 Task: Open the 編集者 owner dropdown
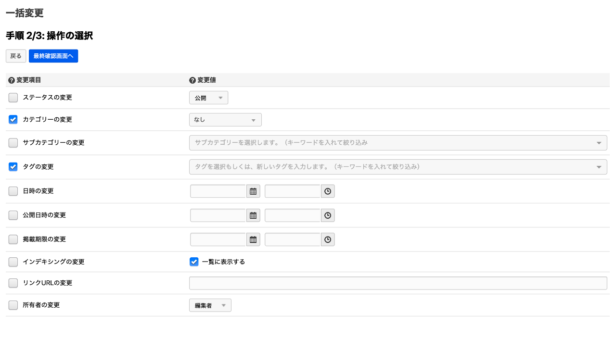210,305
